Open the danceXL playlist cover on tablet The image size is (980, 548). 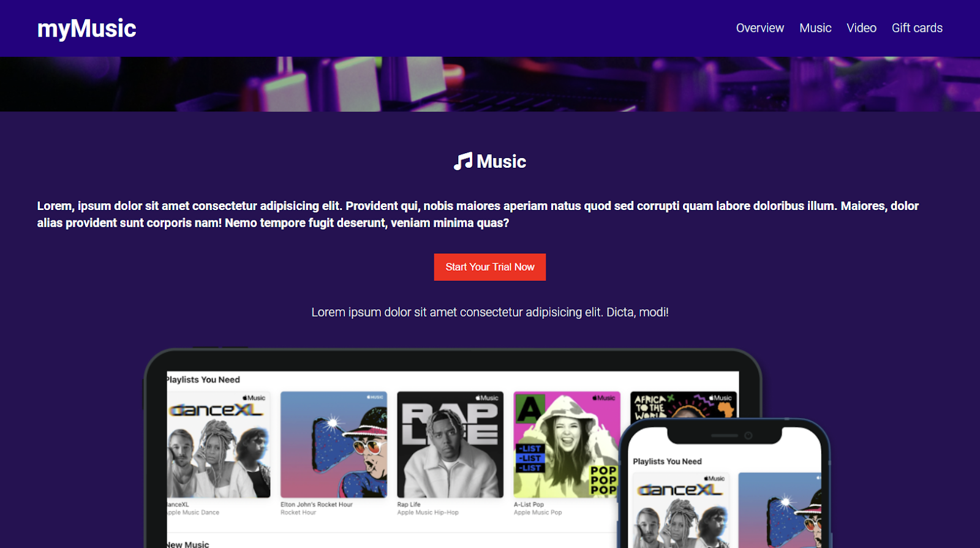point(219,445)
